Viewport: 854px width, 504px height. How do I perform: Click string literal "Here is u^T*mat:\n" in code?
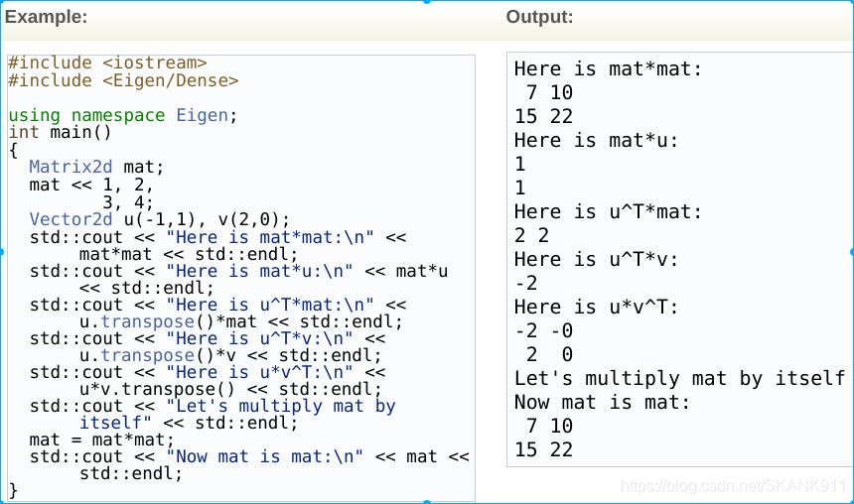tap(270, 305)
